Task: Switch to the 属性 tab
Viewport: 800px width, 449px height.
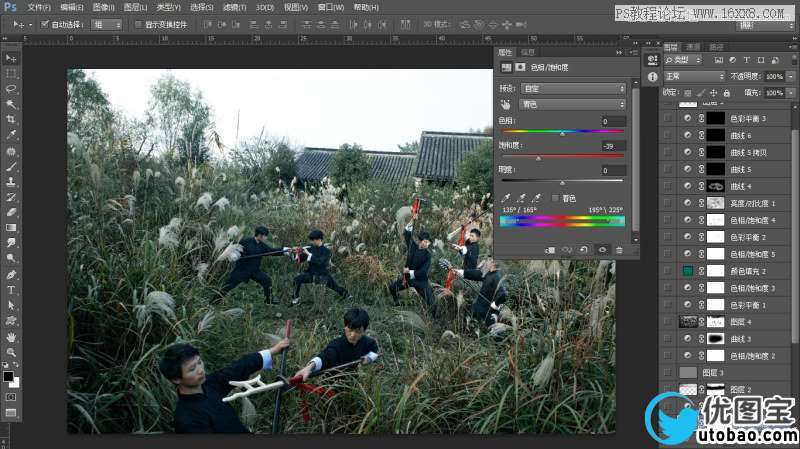Action: coord(505,52)
